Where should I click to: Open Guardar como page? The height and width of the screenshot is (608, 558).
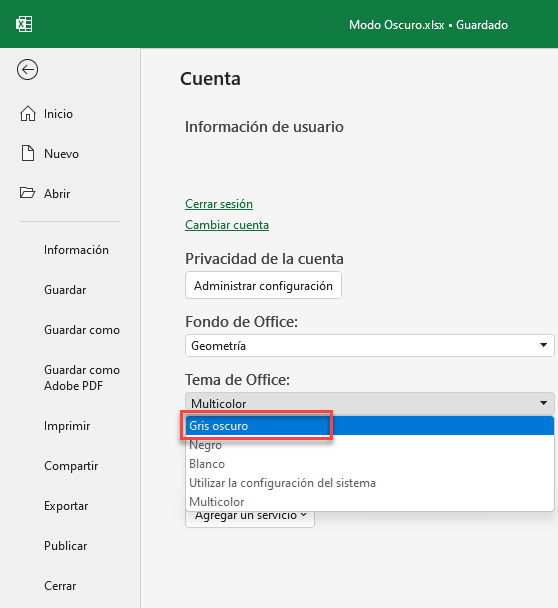click(x=82, y=330)
